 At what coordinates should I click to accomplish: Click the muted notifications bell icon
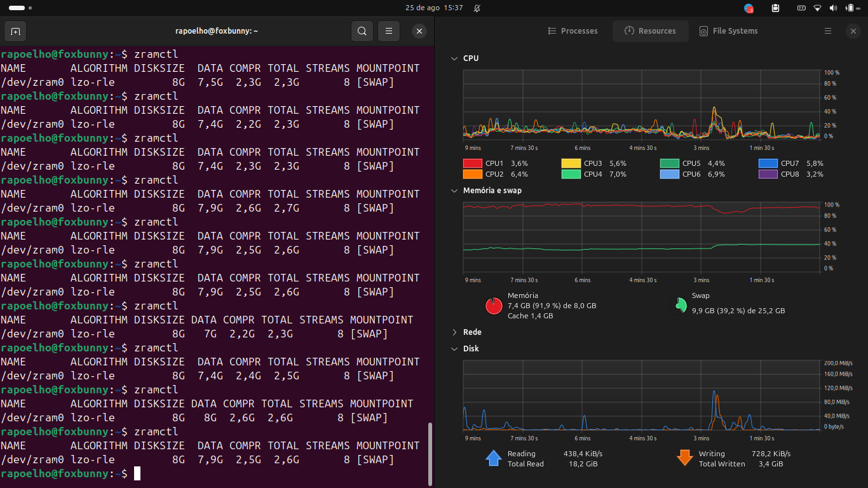(477, 8)
